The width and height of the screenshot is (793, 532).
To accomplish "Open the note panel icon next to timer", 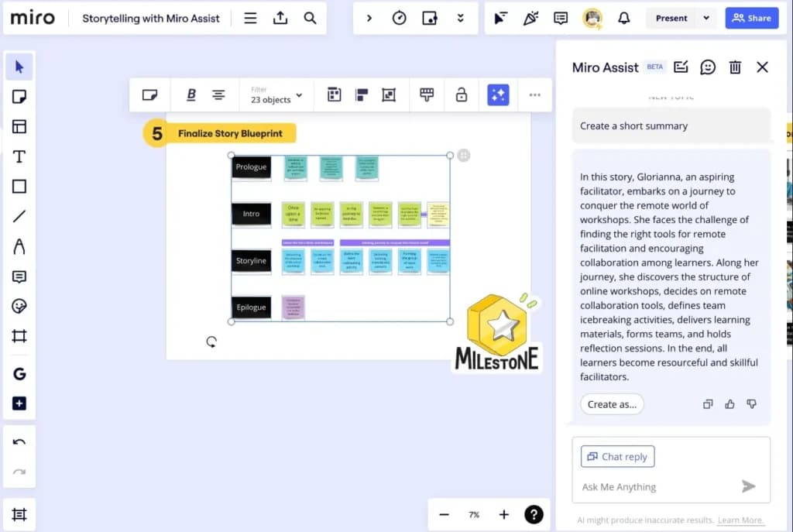I will [x=429, y=19].
